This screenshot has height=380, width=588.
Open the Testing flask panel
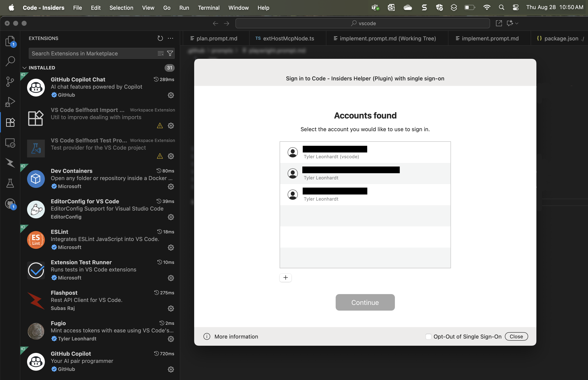pos(10,183)
